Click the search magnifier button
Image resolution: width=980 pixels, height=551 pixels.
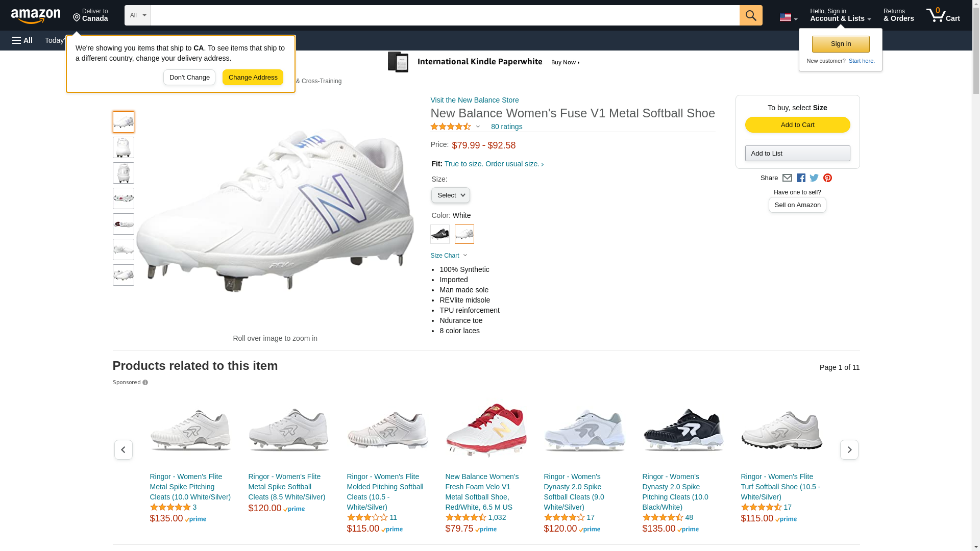tap(750, 15)
